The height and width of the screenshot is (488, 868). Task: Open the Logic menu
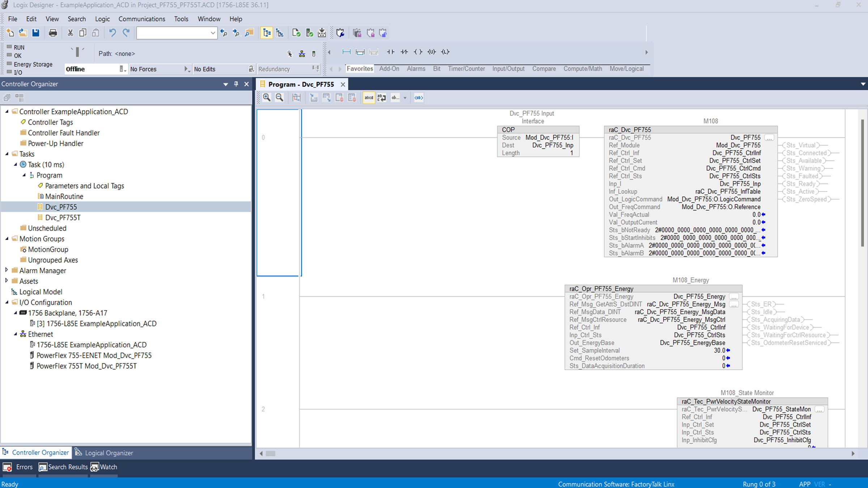(102, 19)
